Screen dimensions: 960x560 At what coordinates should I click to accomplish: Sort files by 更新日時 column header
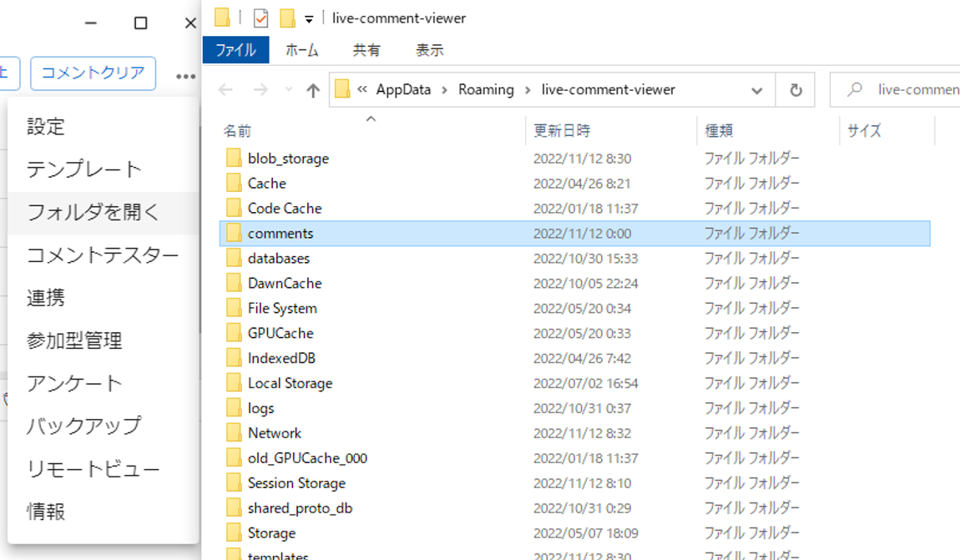(562, 131)
